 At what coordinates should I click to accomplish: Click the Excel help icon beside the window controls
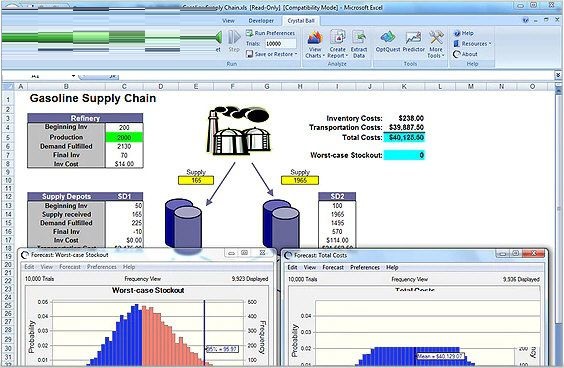[526, 21]
